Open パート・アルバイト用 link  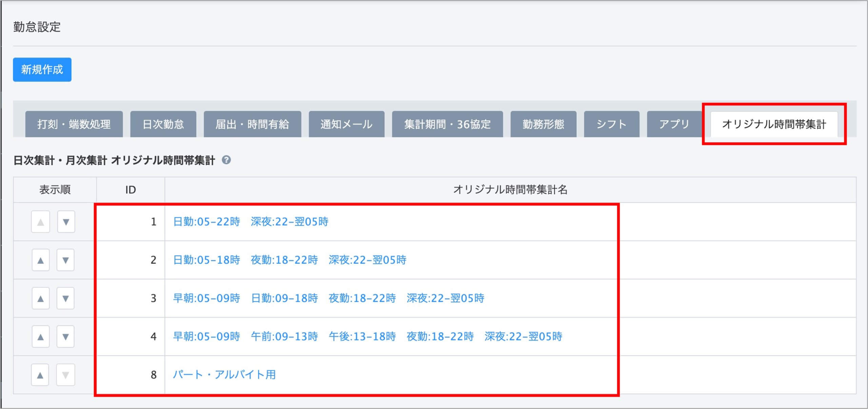(x=224, y=375)
